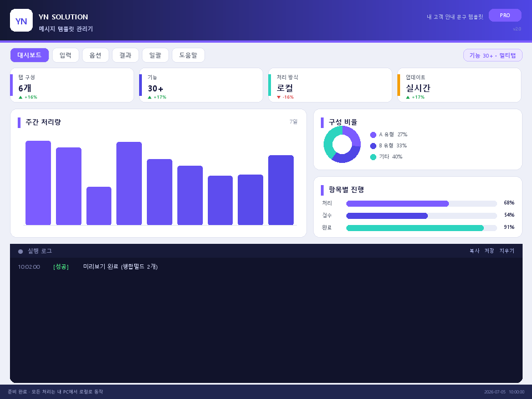Click the 완료 progress bar

421,228
